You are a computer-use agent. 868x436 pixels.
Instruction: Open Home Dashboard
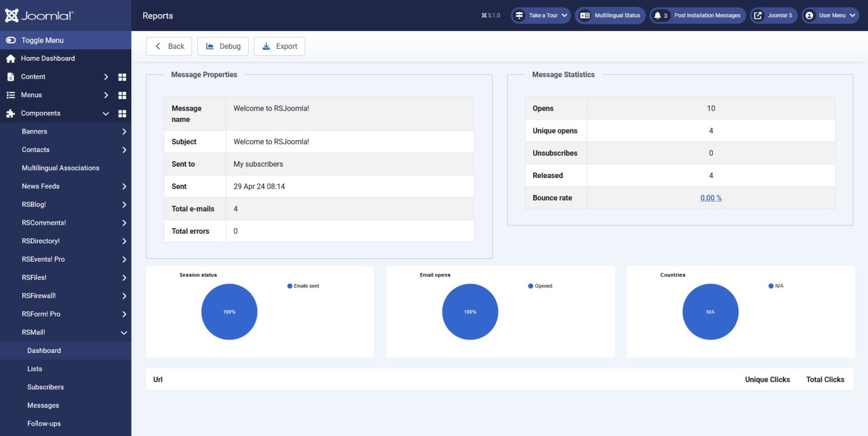pos(48,59)
